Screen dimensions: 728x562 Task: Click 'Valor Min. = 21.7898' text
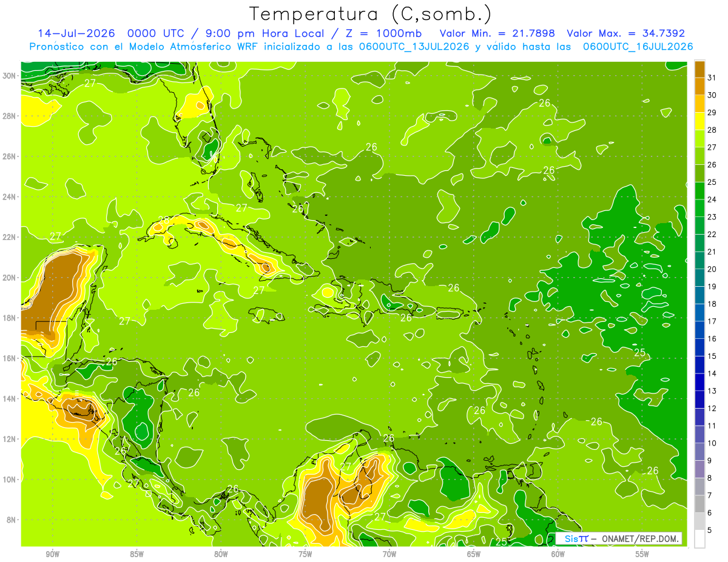point(497,33)
